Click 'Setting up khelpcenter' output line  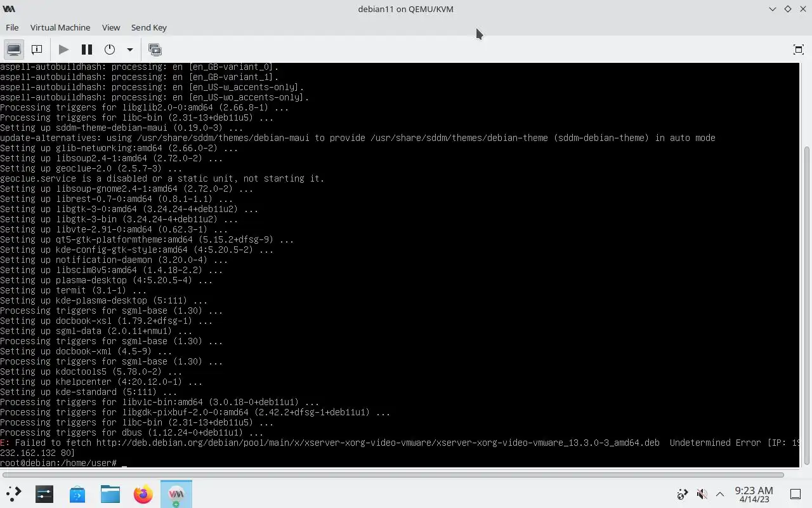tap(101, 382)
